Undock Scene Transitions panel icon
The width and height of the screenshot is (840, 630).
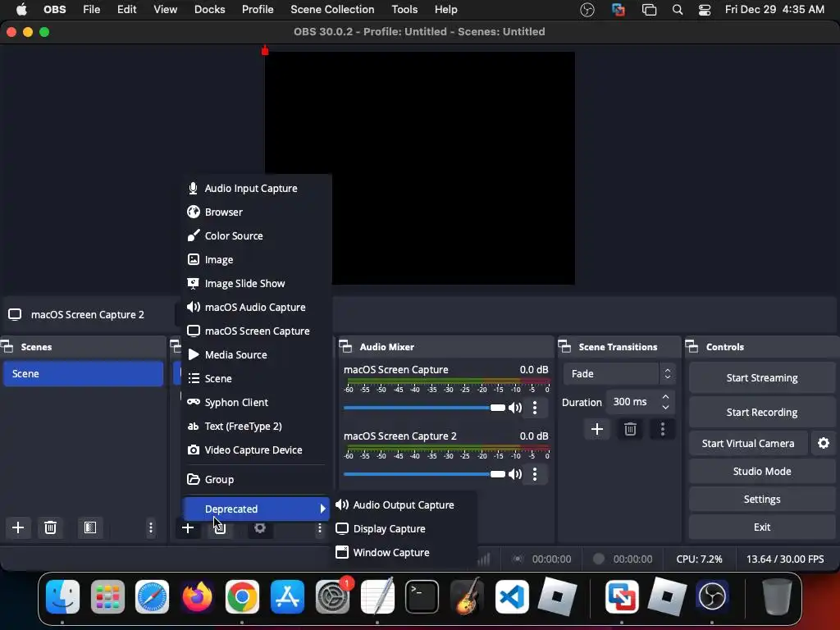[x=564, y=347]
